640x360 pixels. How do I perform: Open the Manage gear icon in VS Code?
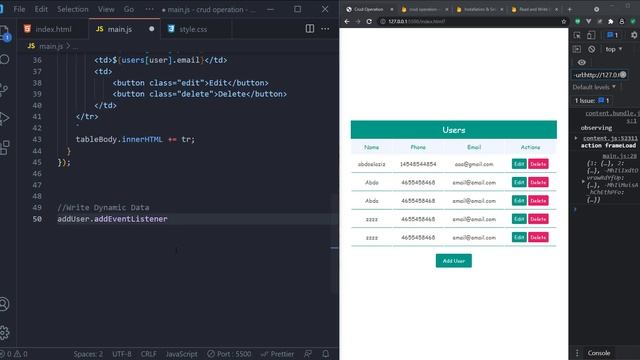[4, 333]
